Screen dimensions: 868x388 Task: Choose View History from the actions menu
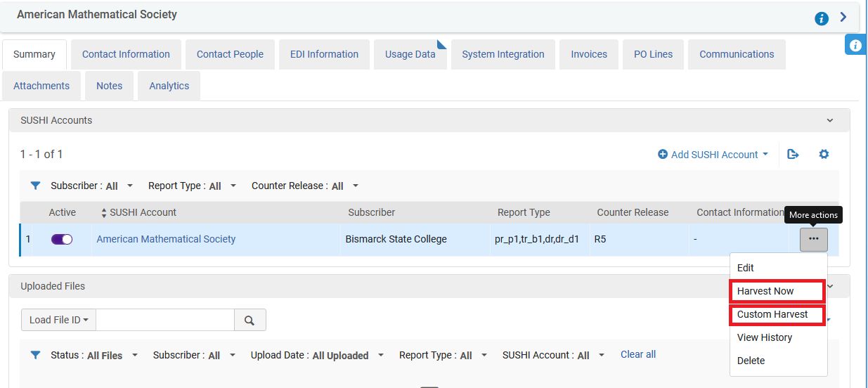click(778, 337)
